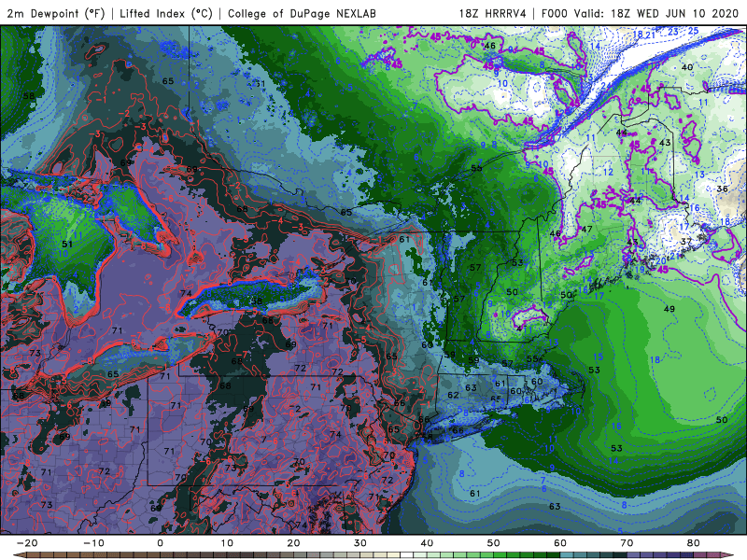Click the black dewpoint value 40 near the top-right corner
The image size is (747, 560).
[687, 67]
